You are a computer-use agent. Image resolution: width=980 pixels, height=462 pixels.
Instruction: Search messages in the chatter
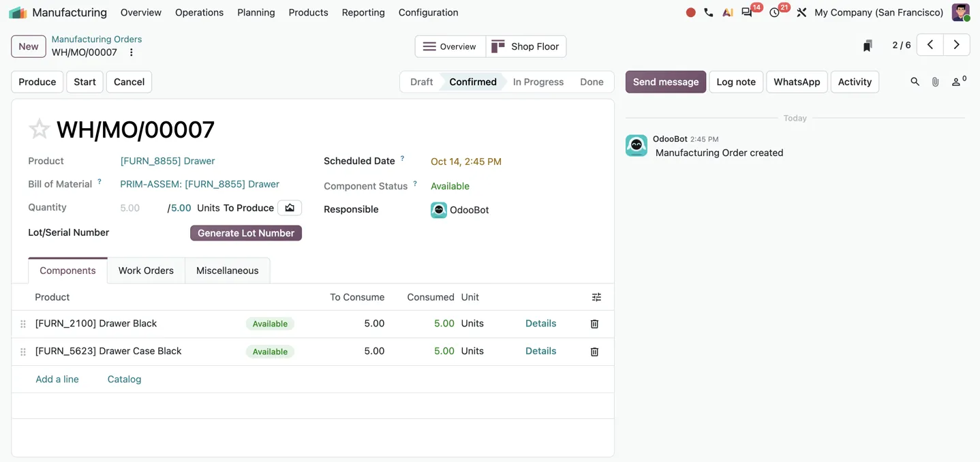click(915, 82)
